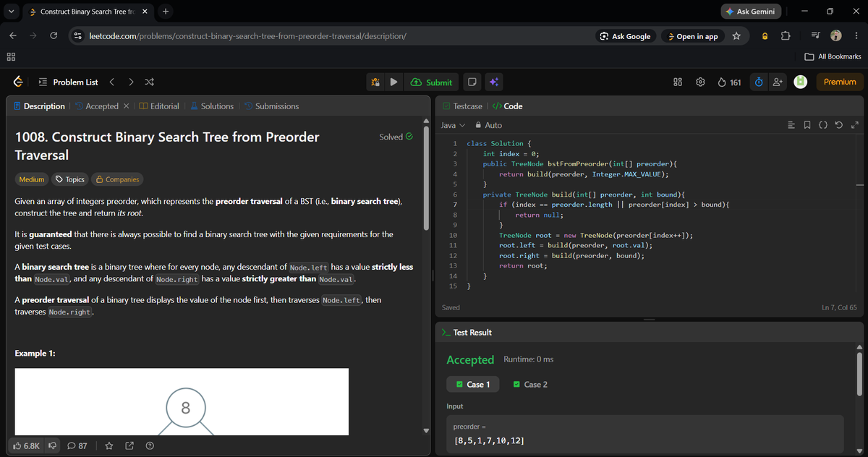Expand the code editor to fullscreen
The width and height of the screenshot is (868, 457).
click(855, 125)
